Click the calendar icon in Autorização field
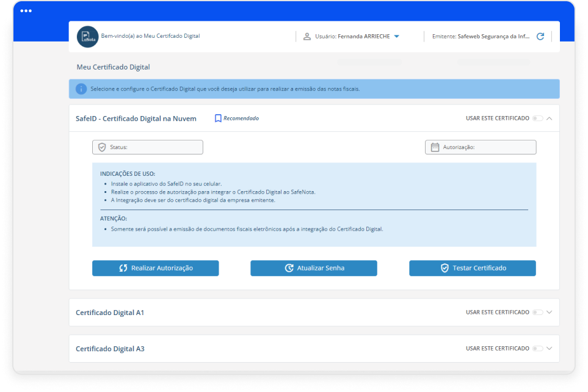 point(435,147)
